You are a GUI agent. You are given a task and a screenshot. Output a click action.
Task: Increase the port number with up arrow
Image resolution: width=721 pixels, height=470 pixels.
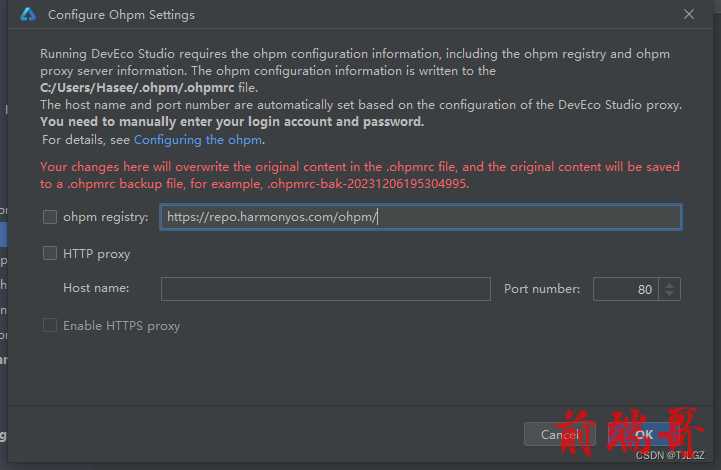click(670, 284)
